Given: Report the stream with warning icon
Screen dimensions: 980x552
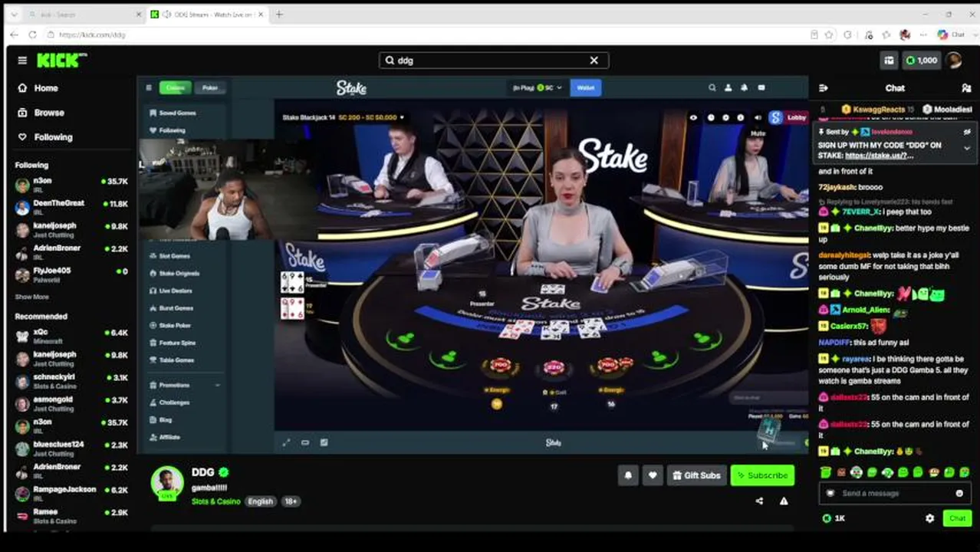Looking at the screenshot, I should click(x=784, y=501).
